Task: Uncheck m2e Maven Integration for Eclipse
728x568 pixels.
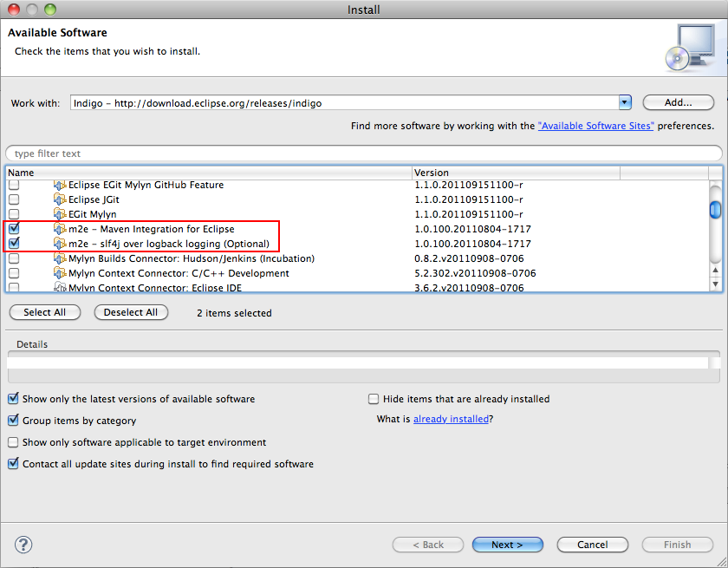Action: click(x=14, y=228)
